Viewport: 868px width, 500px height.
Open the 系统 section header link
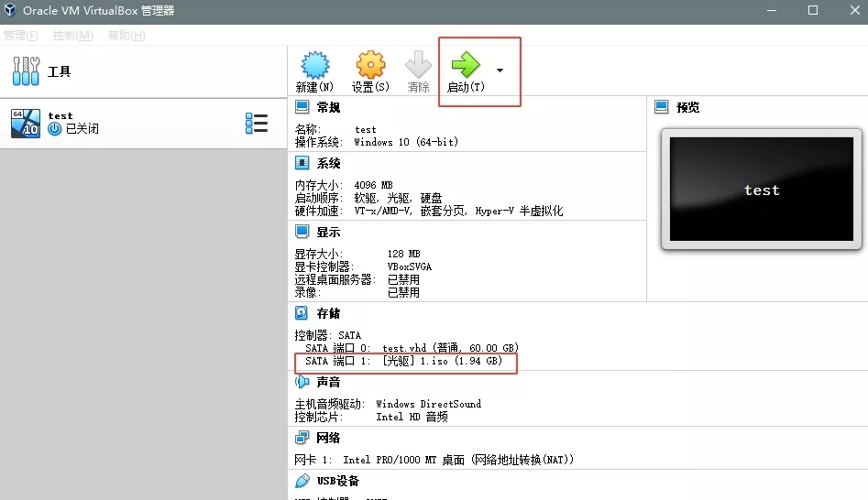point(328,163)
